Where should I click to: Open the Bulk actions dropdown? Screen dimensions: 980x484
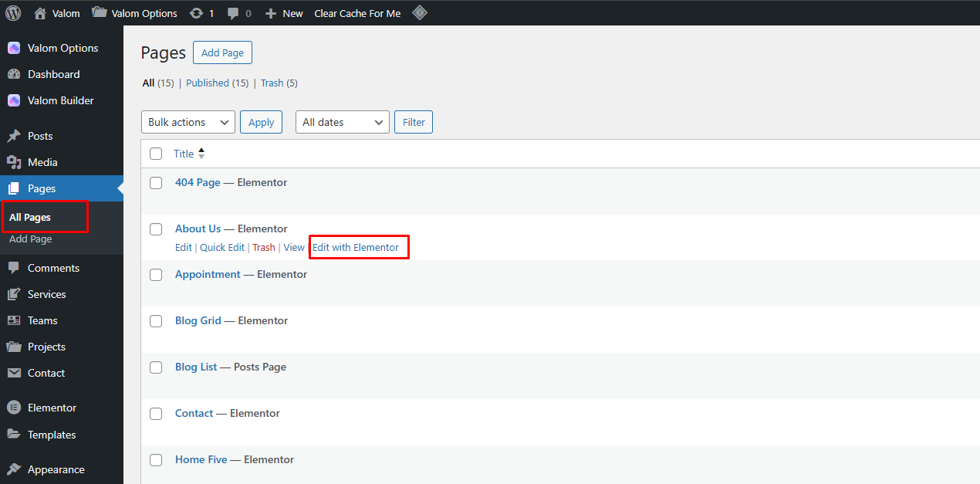(188, 122)
